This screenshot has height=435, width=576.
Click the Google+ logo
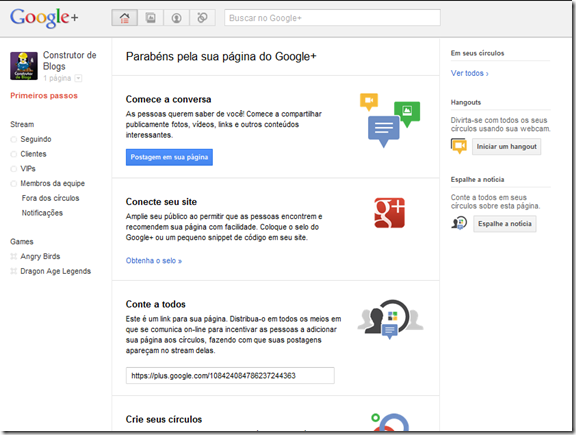tap(44, 17)
